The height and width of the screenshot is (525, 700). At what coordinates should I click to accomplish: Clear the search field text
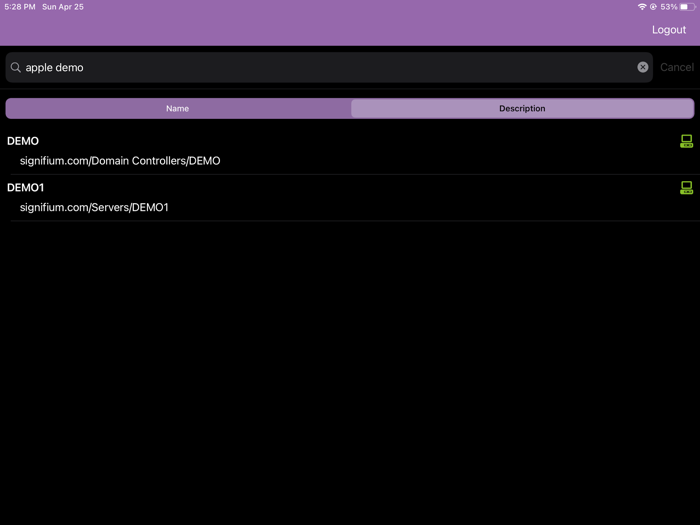[x=642, y=67]
